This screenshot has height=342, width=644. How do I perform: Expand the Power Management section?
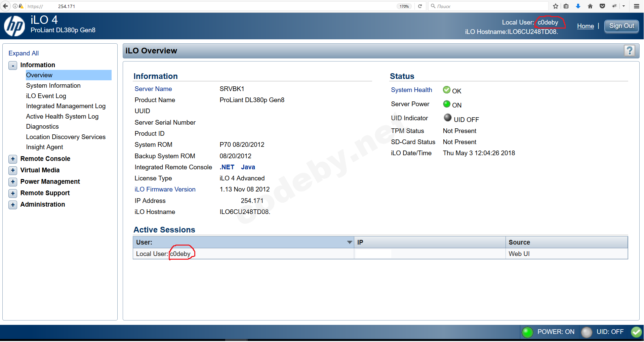13,182
